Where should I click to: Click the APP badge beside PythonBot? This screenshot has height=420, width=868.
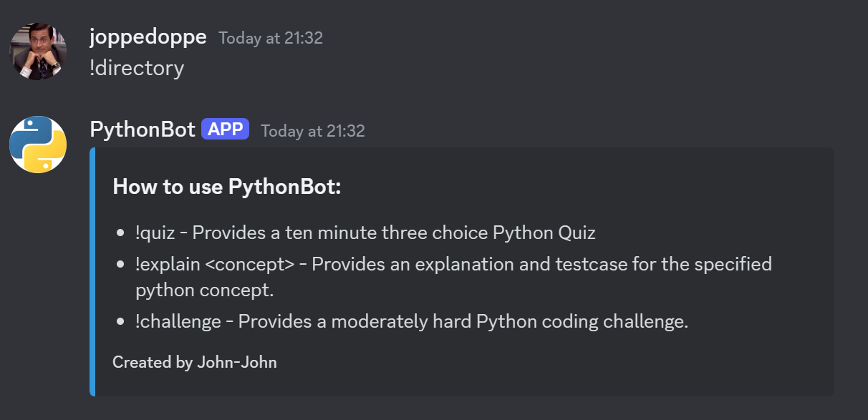[x=226, y=130]
